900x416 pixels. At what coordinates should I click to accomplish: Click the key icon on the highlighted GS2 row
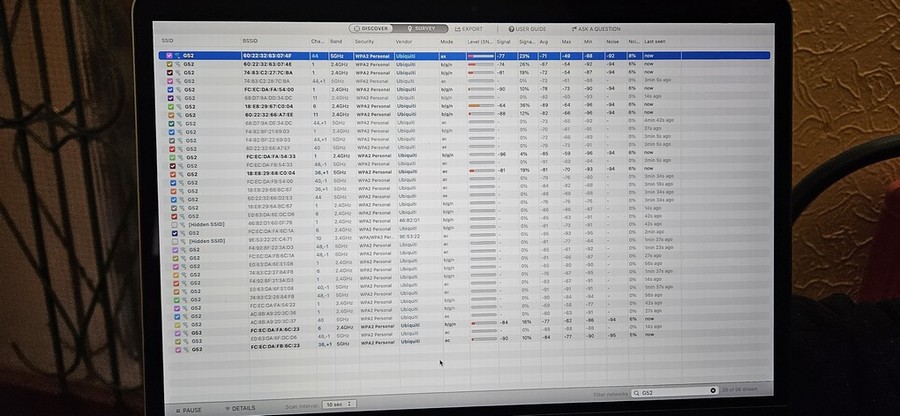pyautogui.click(x=178, y=56)
